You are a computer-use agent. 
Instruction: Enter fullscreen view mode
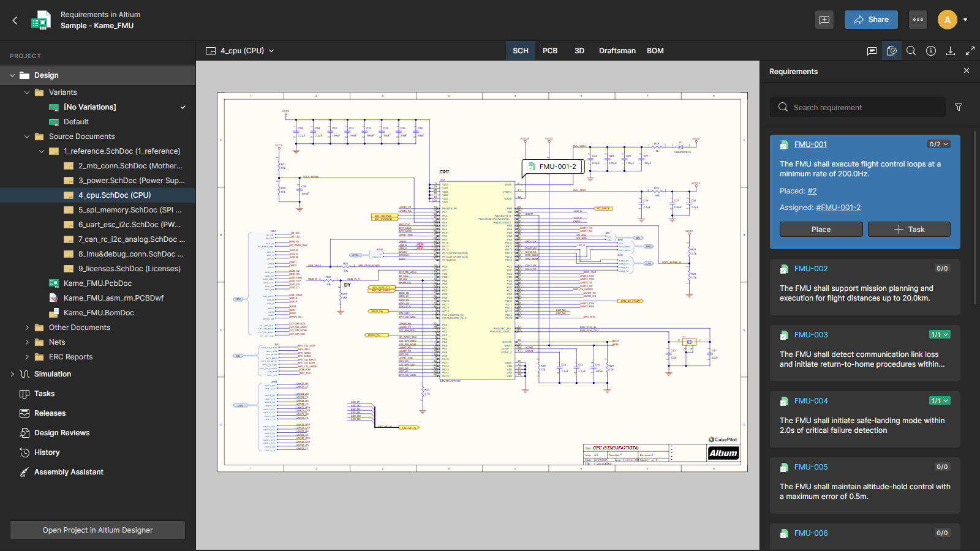[970, 51]
